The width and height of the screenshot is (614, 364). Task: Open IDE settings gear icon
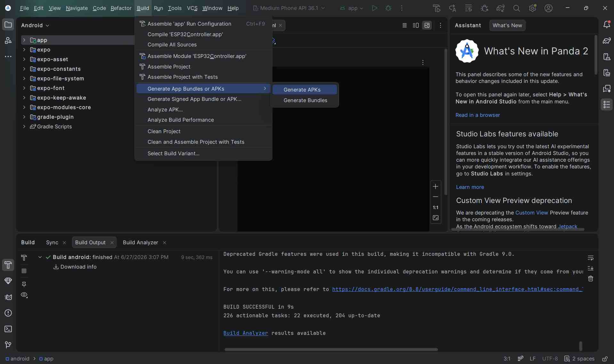pyautogui.click(x=532, y=8)
